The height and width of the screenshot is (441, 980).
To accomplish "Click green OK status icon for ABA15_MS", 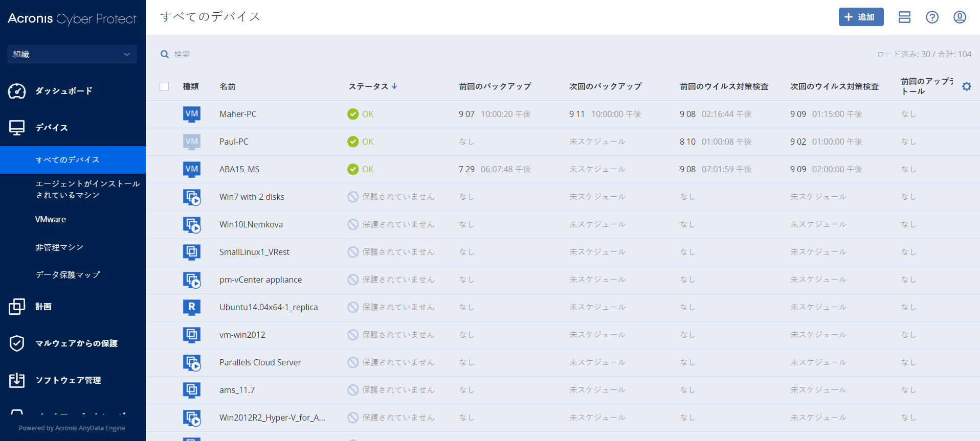I will pyautogui.click(x=353, y=169).
